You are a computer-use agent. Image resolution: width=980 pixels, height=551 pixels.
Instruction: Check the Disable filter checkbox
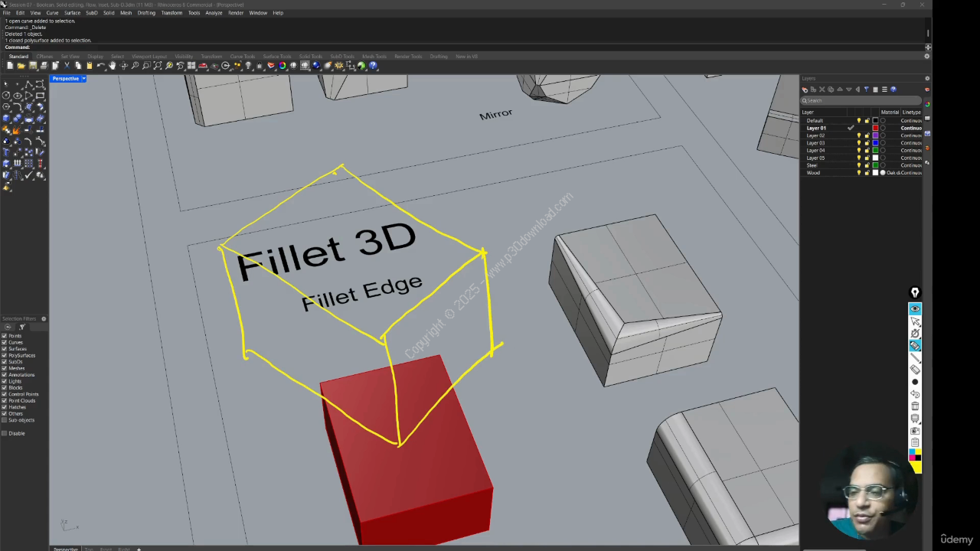pos(5,433)
